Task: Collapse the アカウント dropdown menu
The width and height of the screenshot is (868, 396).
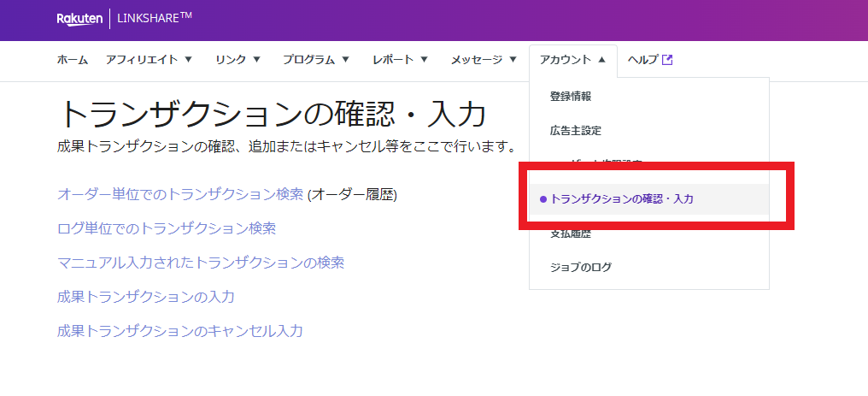Action: pos(572,60)
